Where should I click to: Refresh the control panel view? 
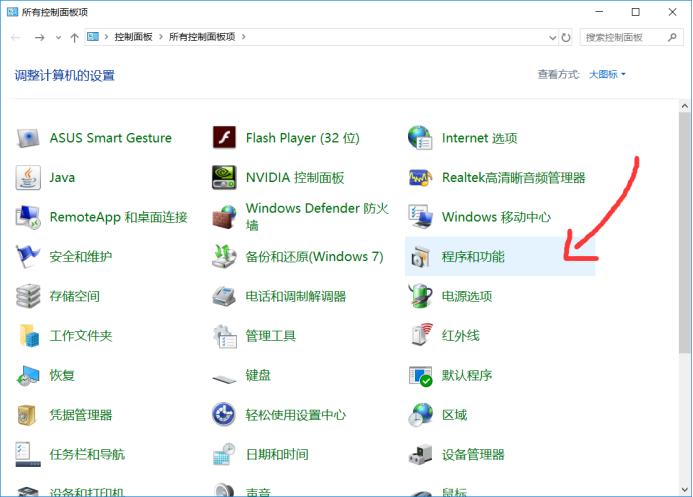click(566, 38)
